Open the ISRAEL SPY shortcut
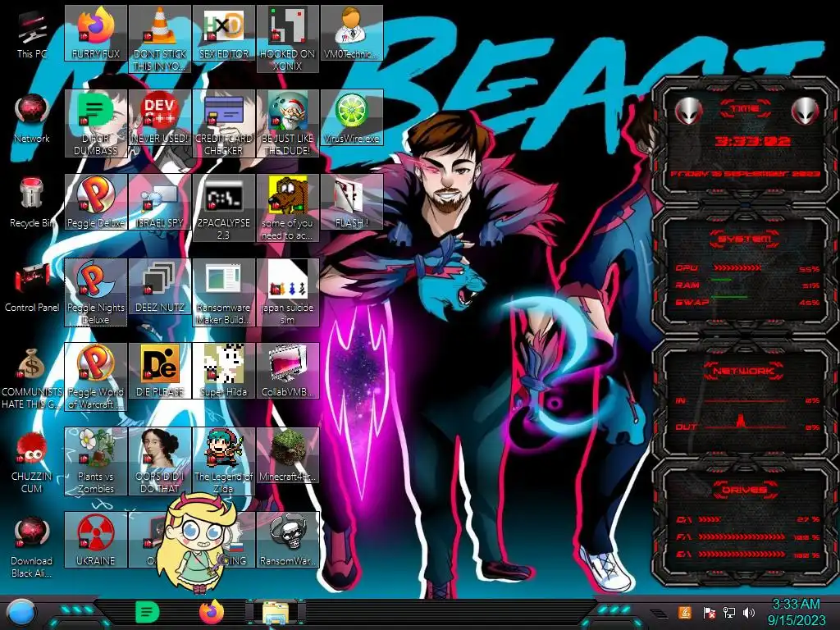 160,202
